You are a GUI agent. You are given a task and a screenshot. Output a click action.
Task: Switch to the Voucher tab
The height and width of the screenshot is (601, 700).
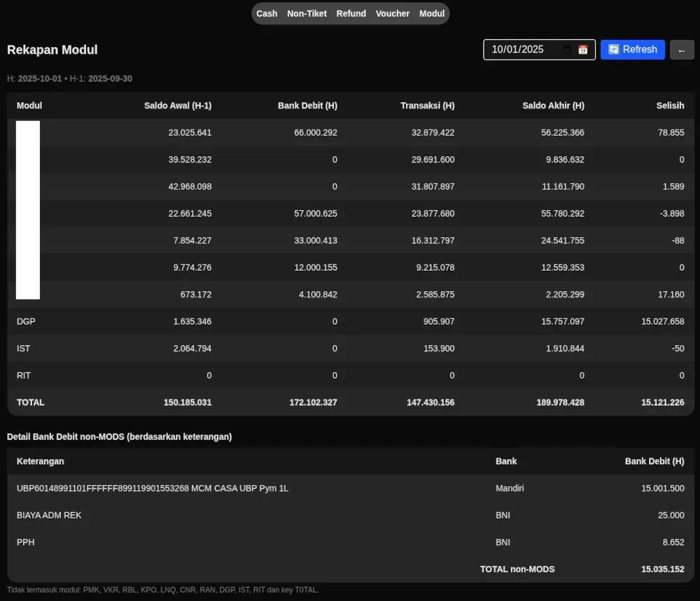coord(393,13)
